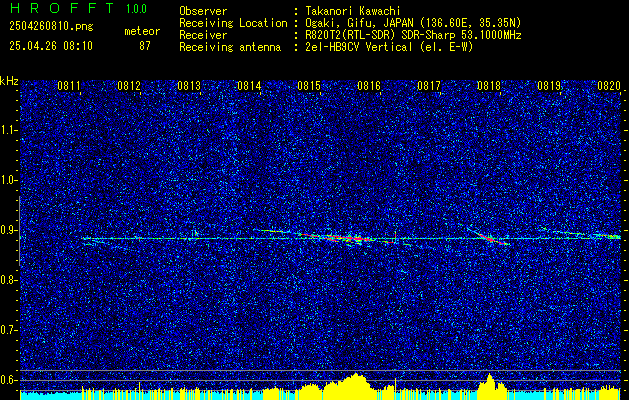This screenshot has height=400, width=629.
Task: Click the meteor label
Action: click(x=142, y=31)
